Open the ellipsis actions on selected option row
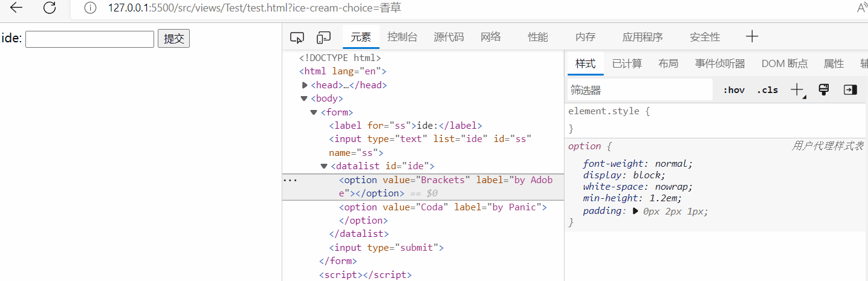The width and height of the screenshot is (868, 281). [x=290, y=180]
